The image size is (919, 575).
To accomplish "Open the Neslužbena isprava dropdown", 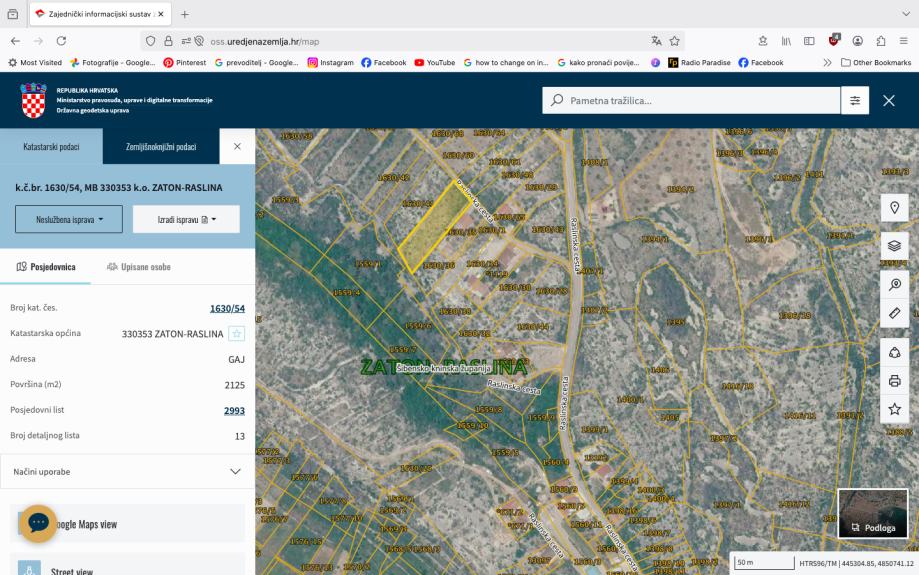I will coord(68,219).
